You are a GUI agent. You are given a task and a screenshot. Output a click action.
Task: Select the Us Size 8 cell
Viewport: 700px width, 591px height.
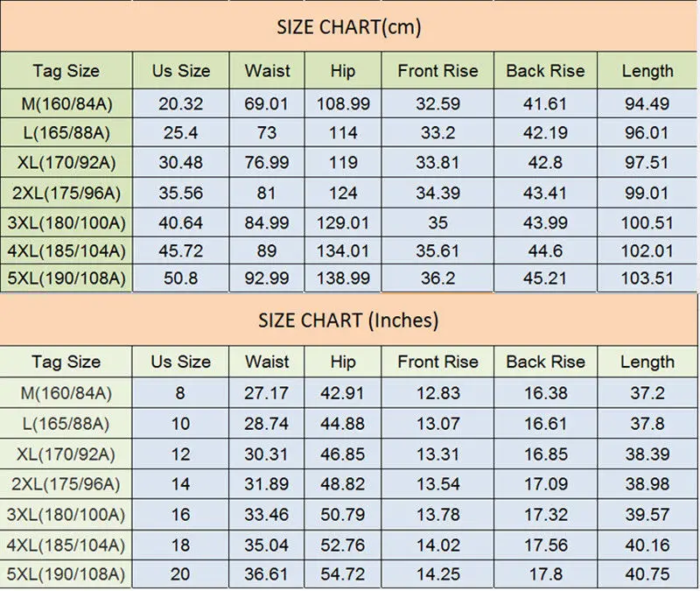click(180, 392)
